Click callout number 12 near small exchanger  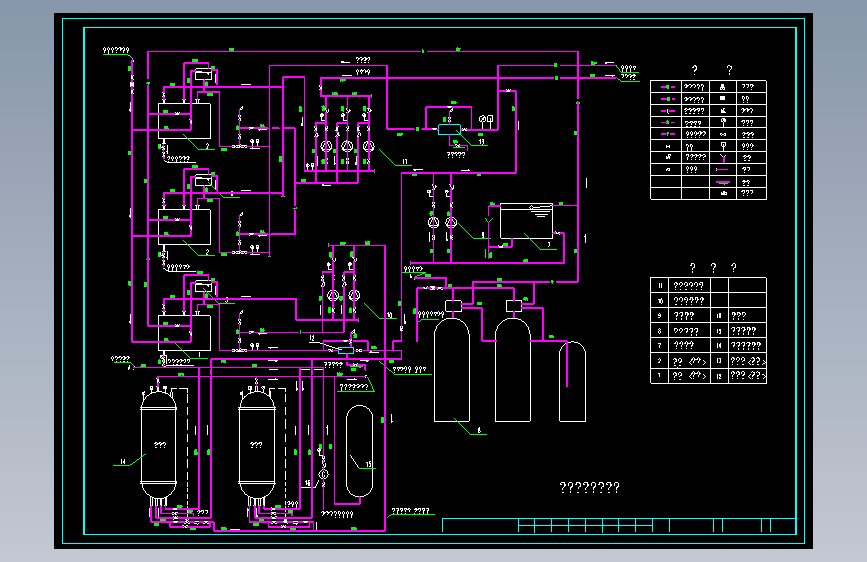click(312, 337)
